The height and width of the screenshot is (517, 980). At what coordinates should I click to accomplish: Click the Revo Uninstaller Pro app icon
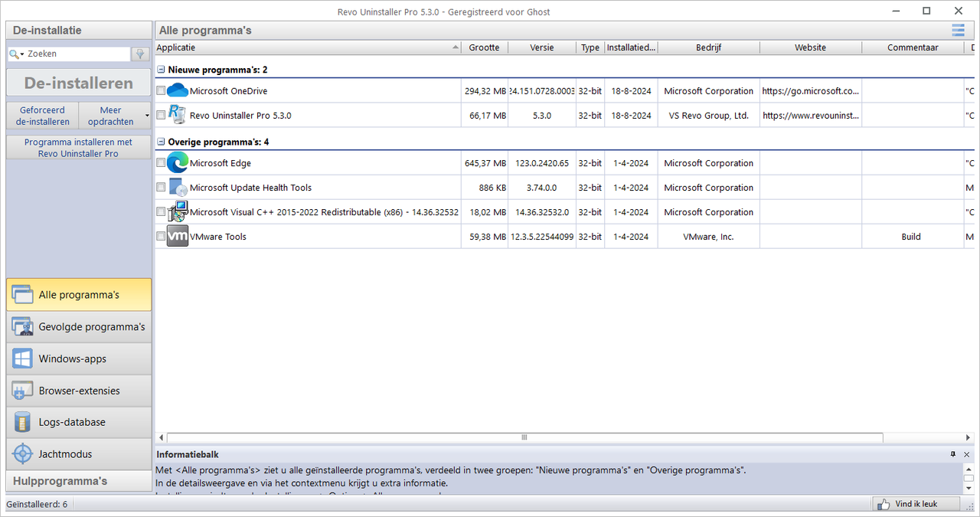coord(177,115)
